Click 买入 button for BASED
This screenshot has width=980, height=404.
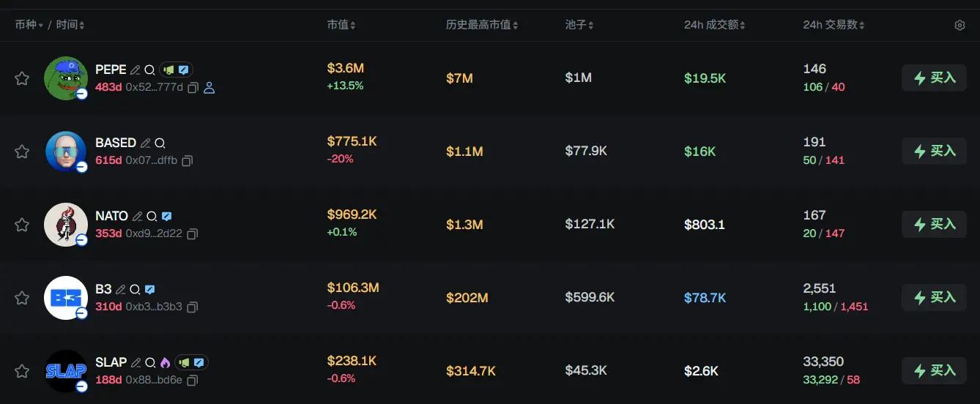click(x=934, y=151)
